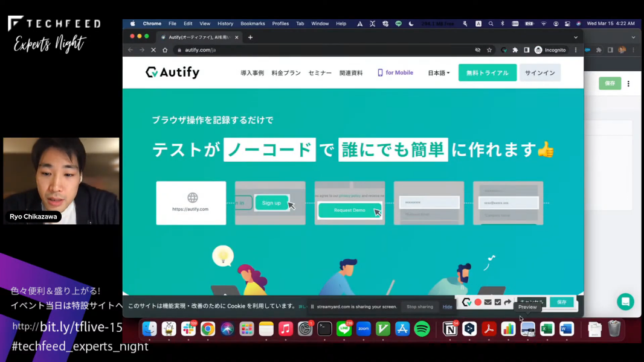Click the third-party cookies blocked eye icon
644x362 pixels.
tap(478, 50)
